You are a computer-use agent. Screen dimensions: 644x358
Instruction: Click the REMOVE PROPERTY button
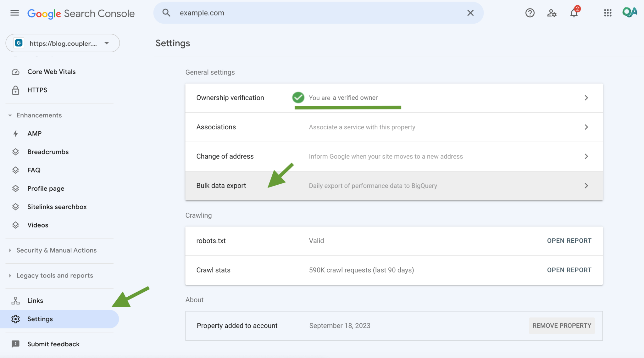pos(562,326)
